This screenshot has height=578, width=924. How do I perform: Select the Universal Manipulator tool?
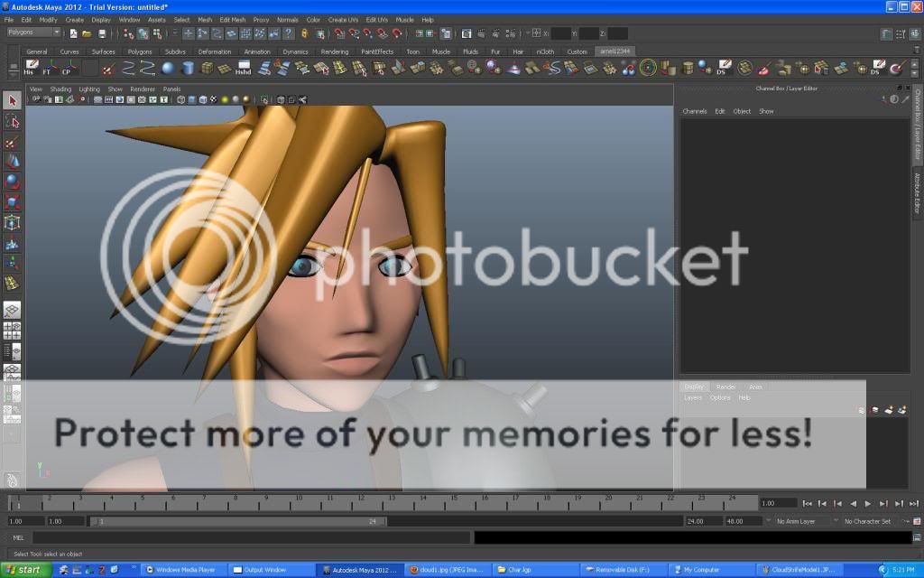[x=12, y=222]
